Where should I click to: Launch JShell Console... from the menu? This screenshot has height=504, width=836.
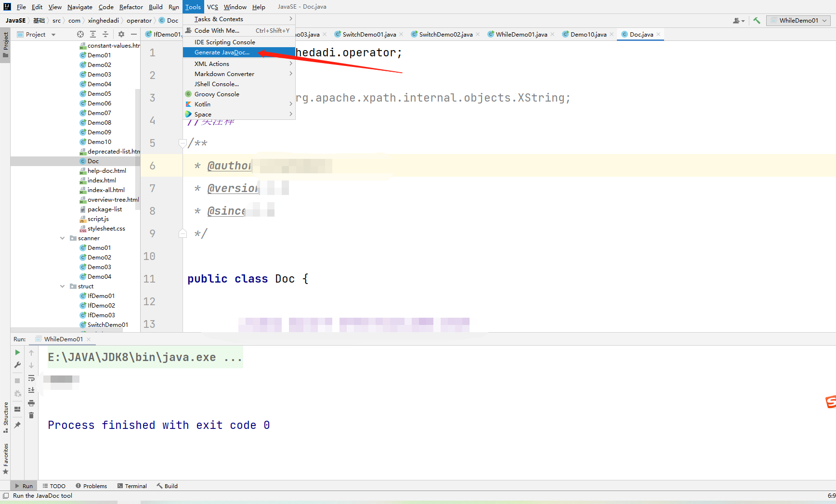(239, 84)
